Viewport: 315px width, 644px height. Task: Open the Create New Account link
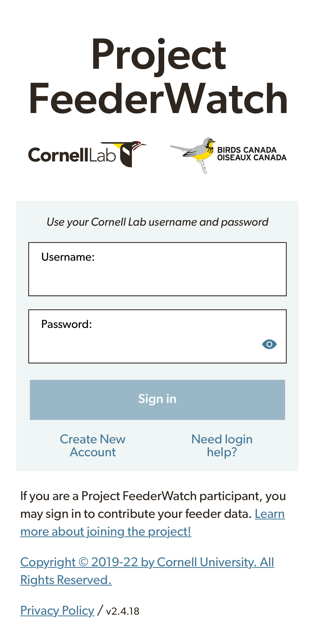(x=93, y=445)
